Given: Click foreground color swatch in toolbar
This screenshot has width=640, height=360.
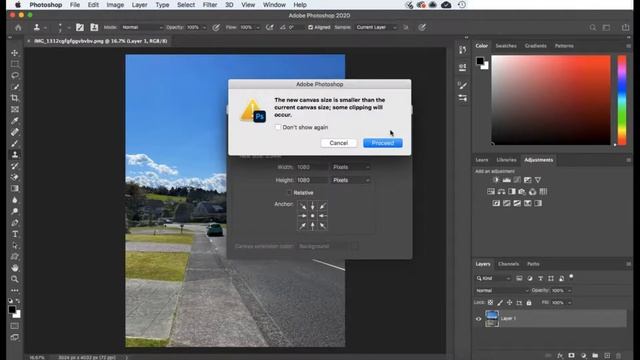Looking at the screenshot, I should pyautogui.click(x=12, y=310).
